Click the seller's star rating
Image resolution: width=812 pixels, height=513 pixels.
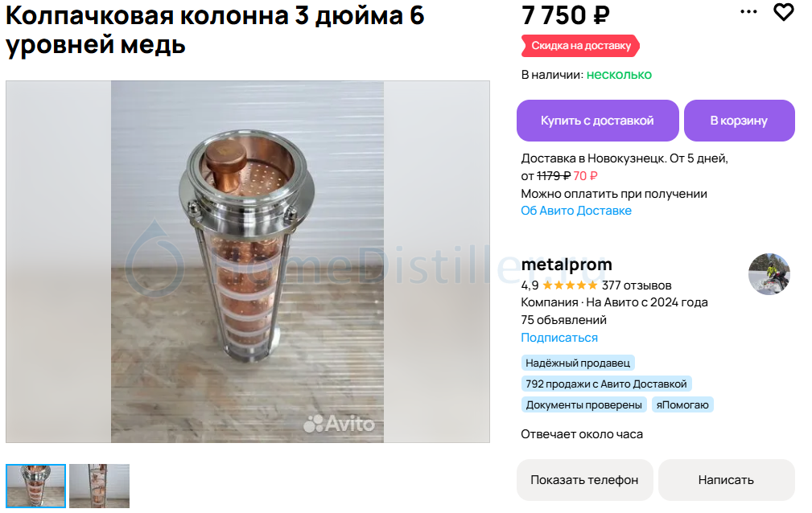point(569,285)
